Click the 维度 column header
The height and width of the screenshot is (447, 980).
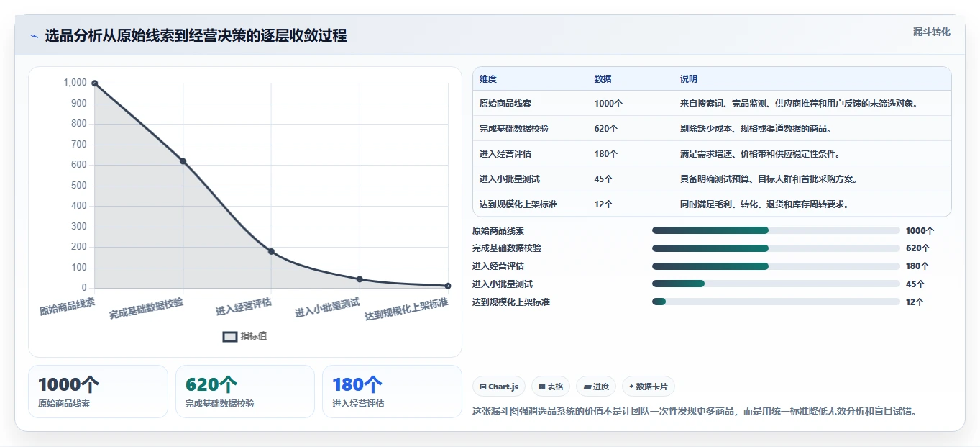pos(488,79)
